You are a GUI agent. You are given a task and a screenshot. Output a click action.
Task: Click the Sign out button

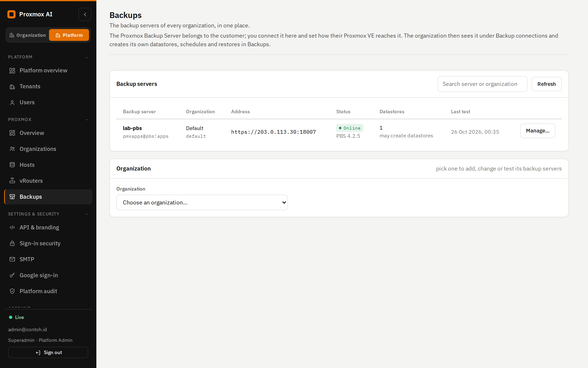tap(48, 352)
